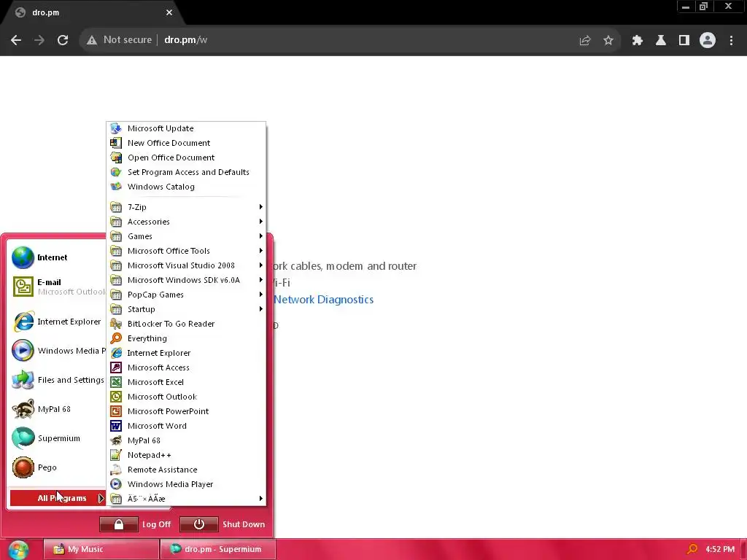Expand Microsoft Visual Studio 2008 folder
This screenshot has height=560, width=747.
(x=186, y=265)
